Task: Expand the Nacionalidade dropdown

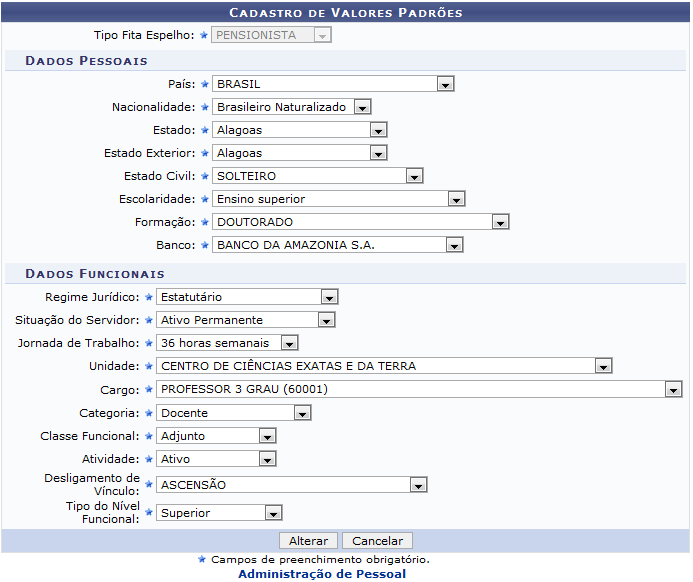Action: pos(292,107)
